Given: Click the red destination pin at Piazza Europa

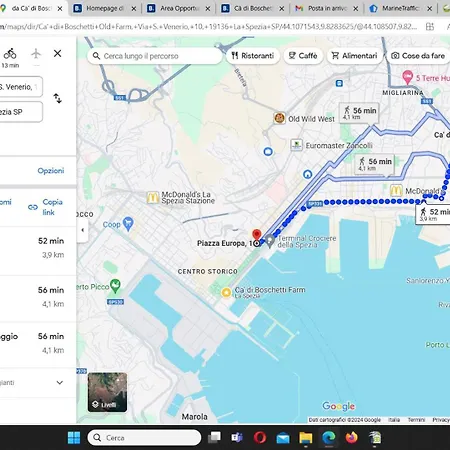Looking at the screenshot, I should point(256,235).
